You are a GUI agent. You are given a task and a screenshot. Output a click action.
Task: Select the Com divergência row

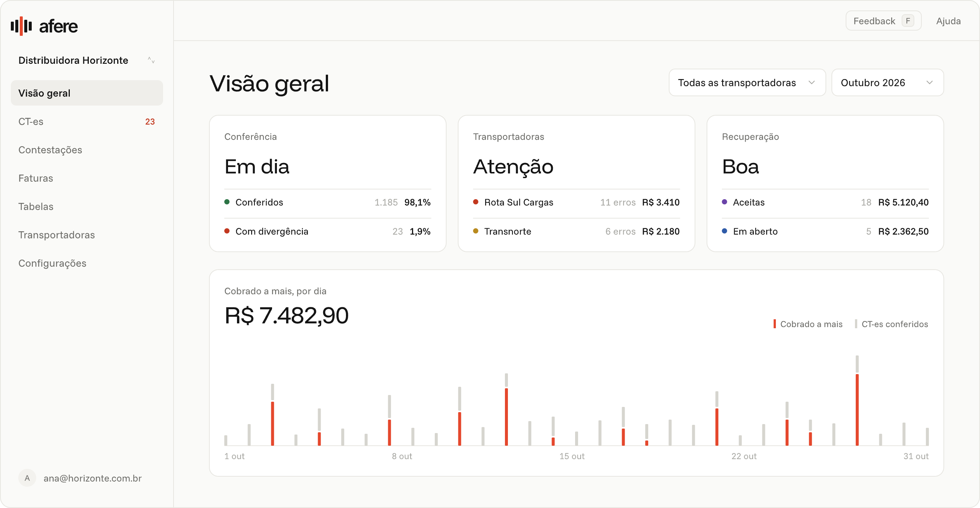pyautogui.click(x=328, y=232)
